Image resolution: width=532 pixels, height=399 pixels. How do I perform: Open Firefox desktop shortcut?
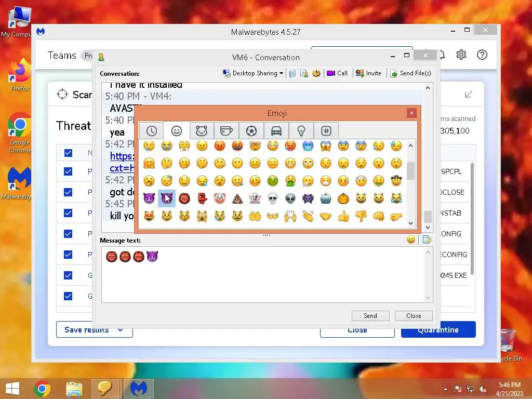pos(20,74)
